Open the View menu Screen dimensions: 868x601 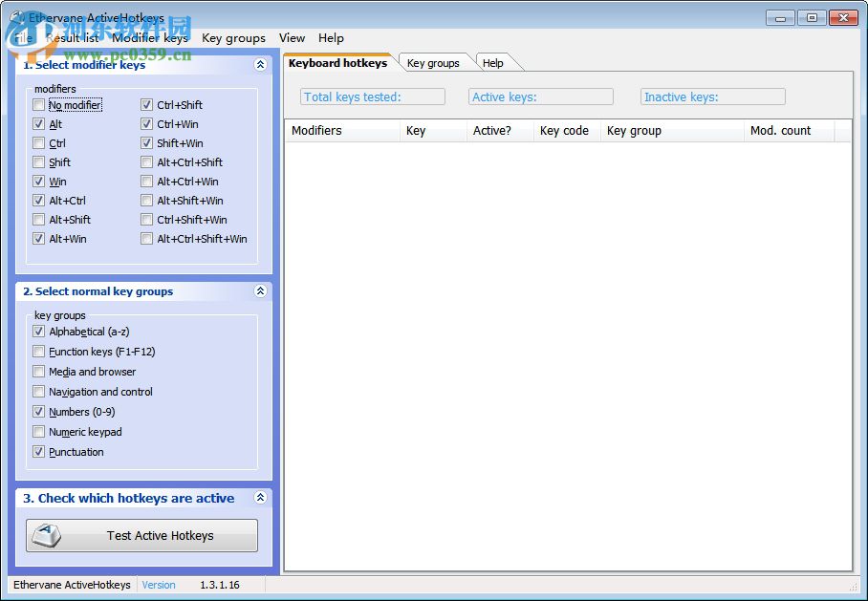(x=292, y=38)
